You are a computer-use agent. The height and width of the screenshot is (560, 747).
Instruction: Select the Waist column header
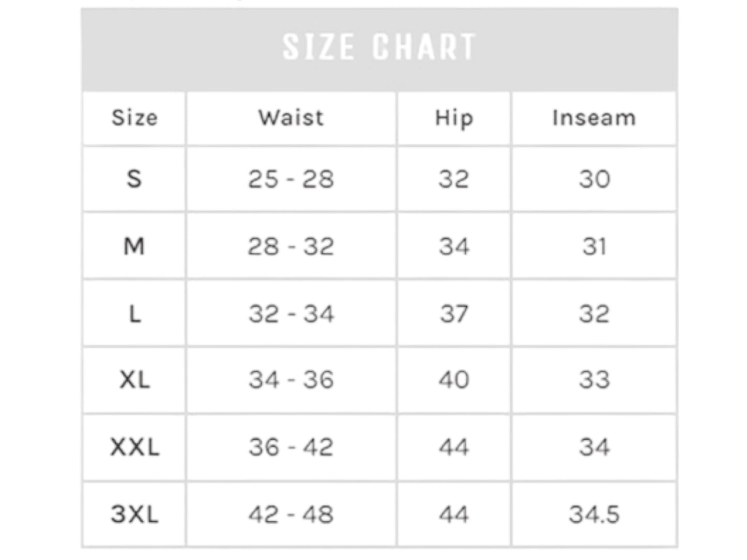coord(291,118)
